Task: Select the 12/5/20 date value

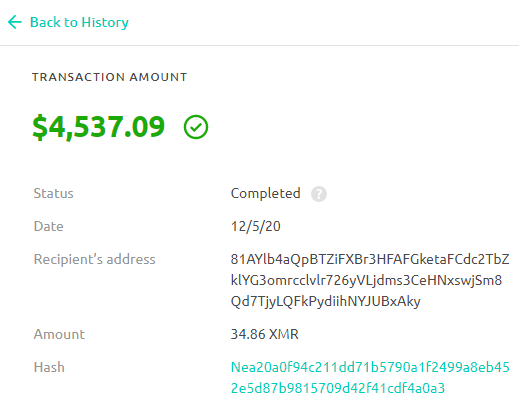Action: [x=256, y=226]
